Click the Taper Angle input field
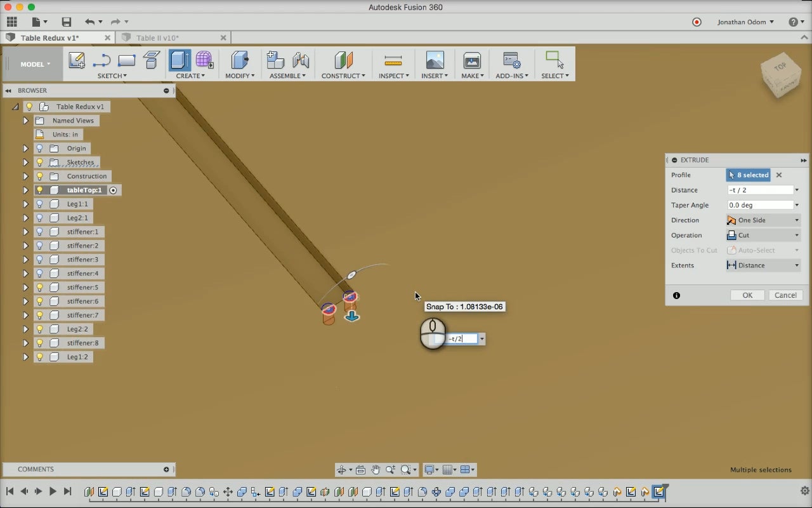Screen dimensions: 812x508 pos(761,205)
